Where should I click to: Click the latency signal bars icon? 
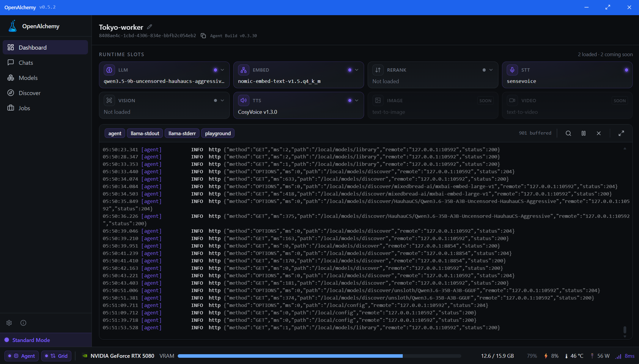coord(618,356)
